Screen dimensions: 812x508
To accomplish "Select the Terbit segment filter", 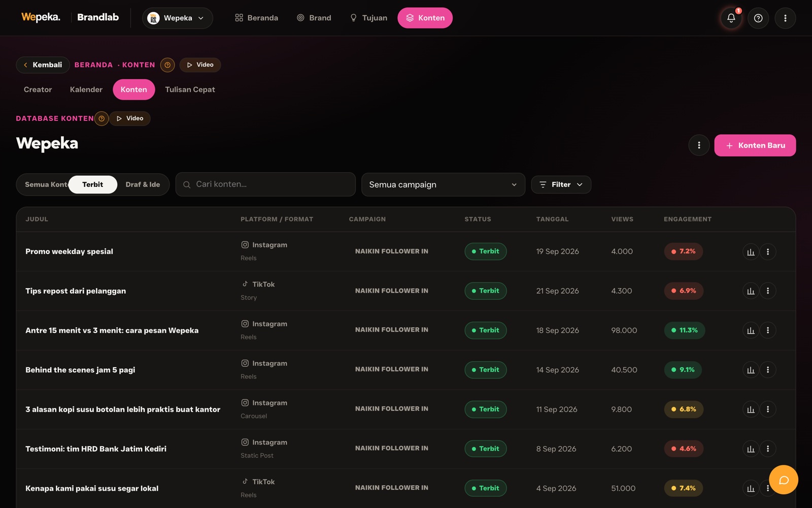I will (x=93, y=184).
